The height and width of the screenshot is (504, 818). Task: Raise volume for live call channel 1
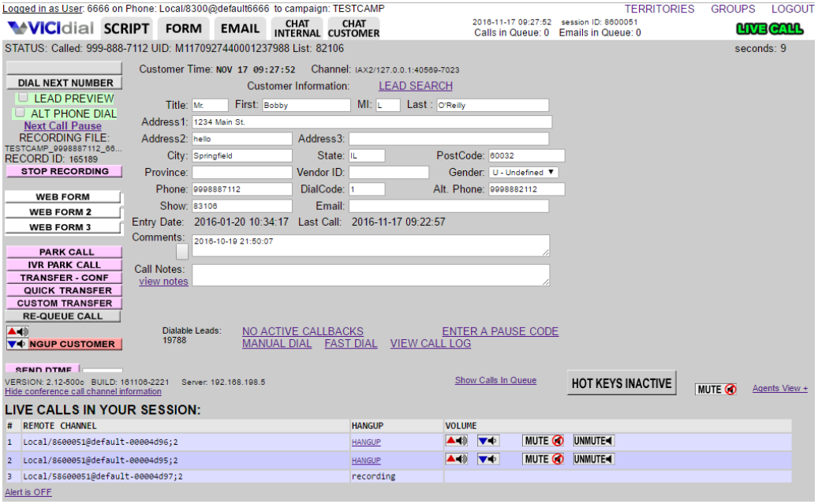(x=458, y=440)
